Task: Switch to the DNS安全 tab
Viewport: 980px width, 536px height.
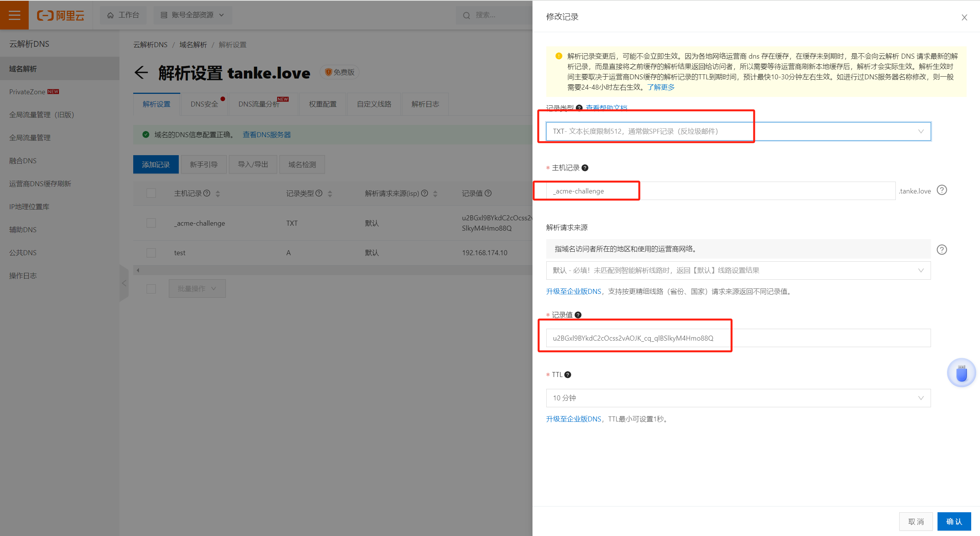Action: 204,104
